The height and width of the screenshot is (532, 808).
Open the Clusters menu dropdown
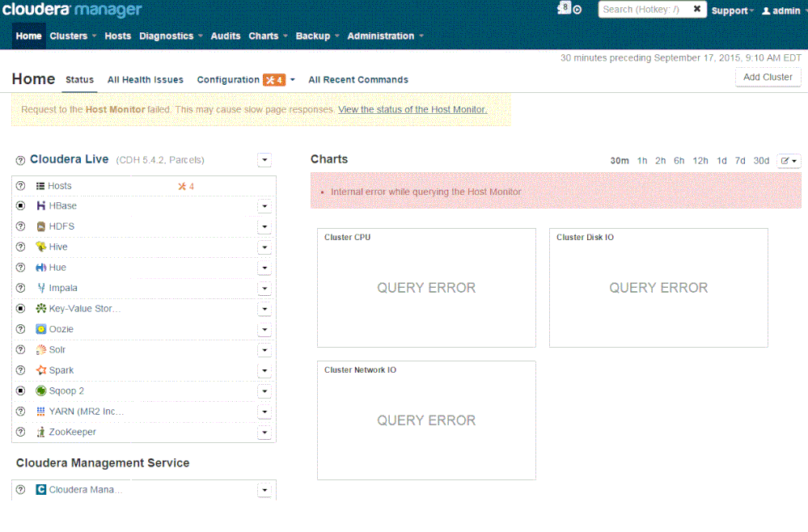pyautogui.click(x=73, y=36)
